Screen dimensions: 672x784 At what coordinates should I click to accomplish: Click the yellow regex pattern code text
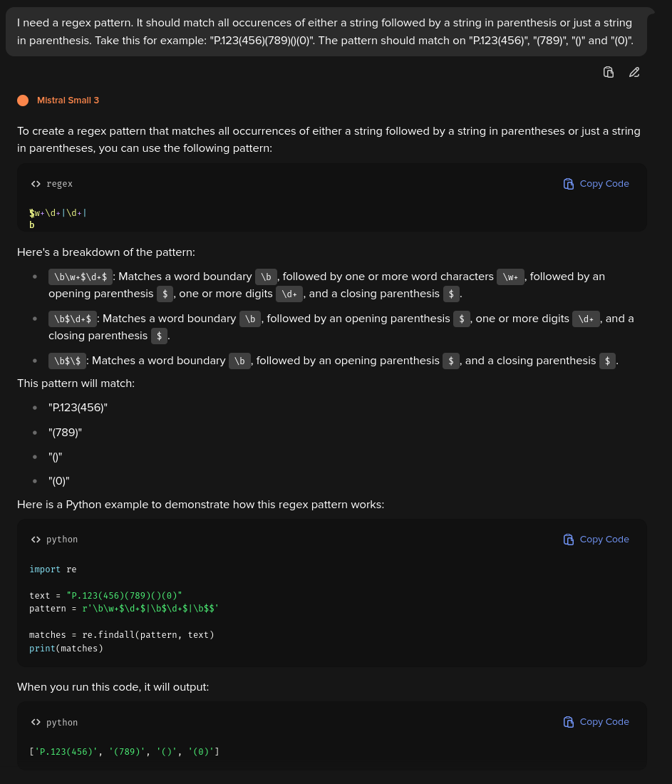click(x=58, y=213)
